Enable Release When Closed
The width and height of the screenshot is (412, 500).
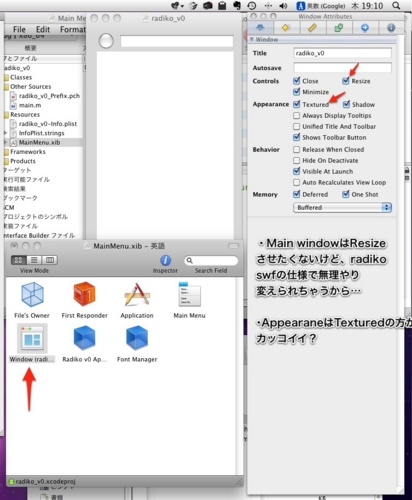pyautogui.click(x=296, y=149)
